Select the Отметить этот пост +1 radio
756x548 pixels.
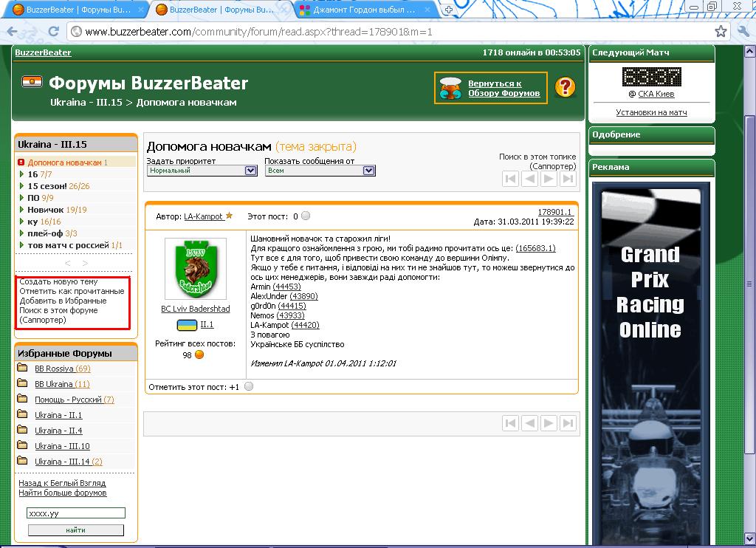point(249,386)
